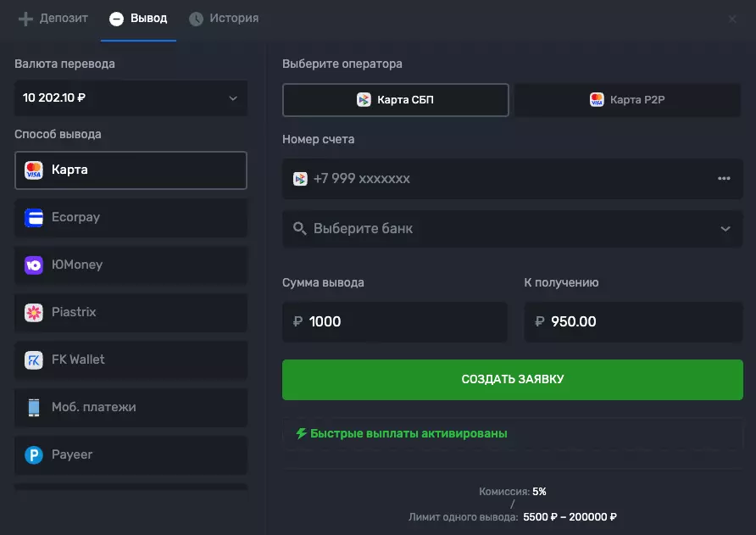
Task: Switch to the Депозит tab
Action: [53, 19]
